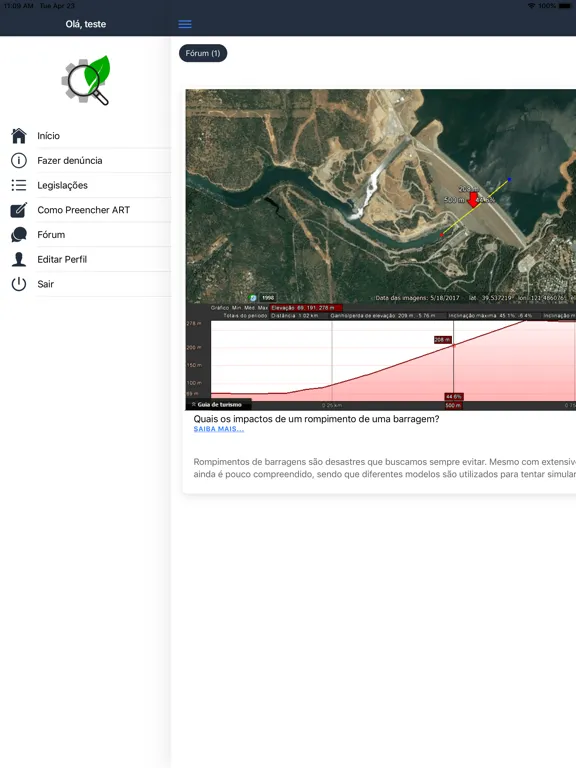Viewport: 576px width, 768px height.
Task: Click the list icon beside Legislações
Action: click(19, 185)
